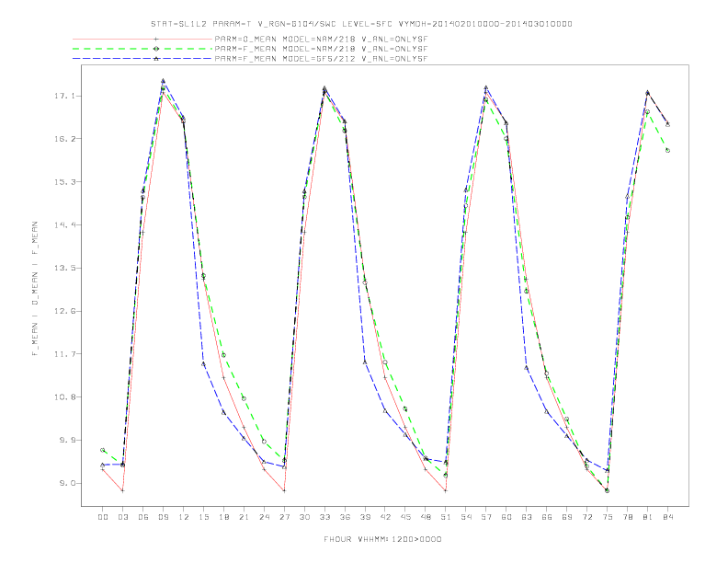Click y-axis tick label 15.3
The image size is (728, 563).
tap(64, 181)
